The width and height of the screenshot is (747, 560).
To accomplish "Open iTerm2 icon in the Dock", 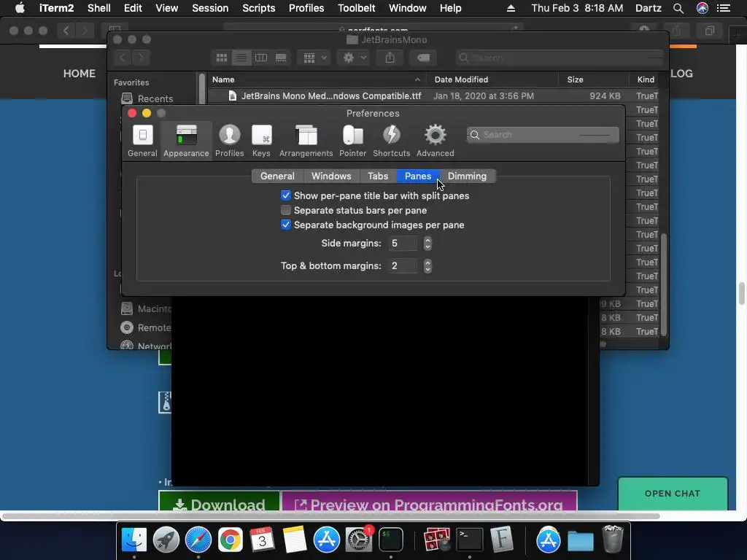I will pyautogui.click(x=391, y=540).
